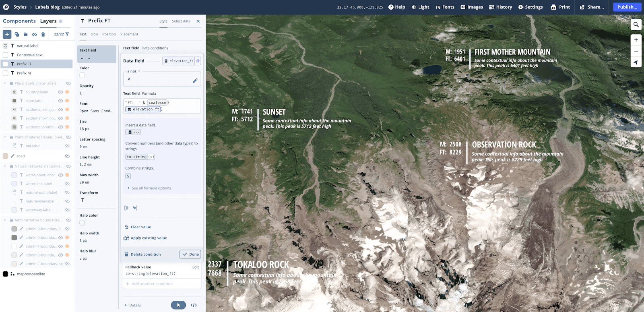Edit condition value with pencil icon
The height and width of the screenshot is (312, 644).
pyautogui.click(x=195, y=81)
